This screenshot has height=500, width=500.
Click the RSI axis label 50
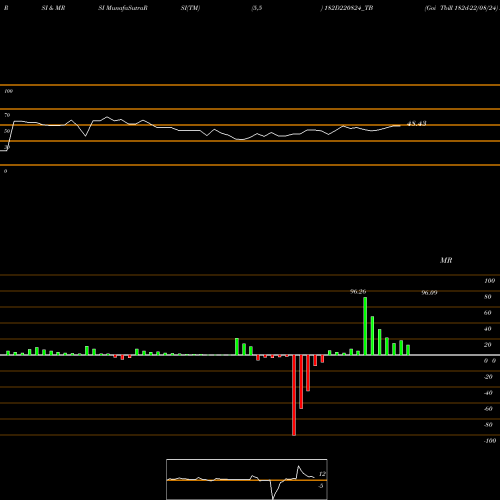pyautogui.click(x=7, y=131)
